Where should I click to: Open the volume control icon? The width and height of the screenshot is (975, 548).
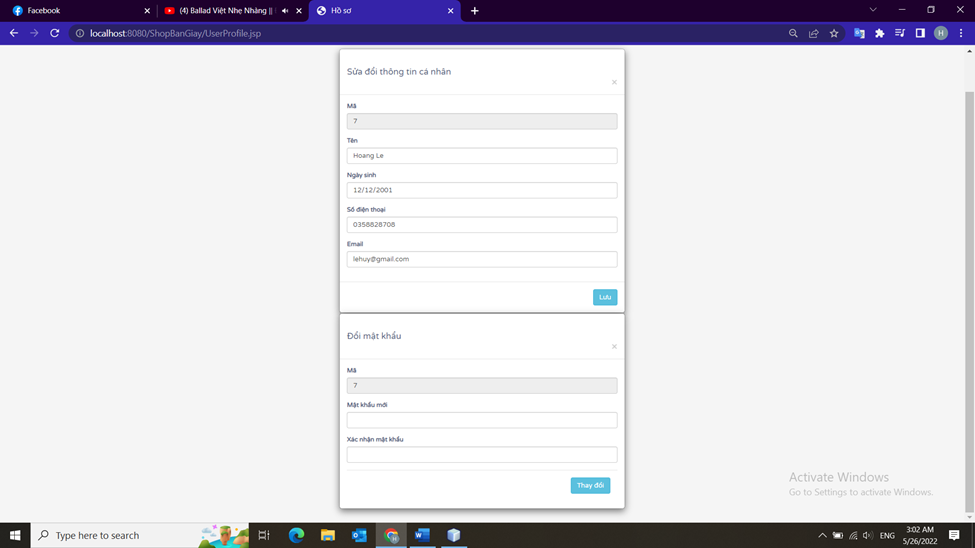[867, 536]
